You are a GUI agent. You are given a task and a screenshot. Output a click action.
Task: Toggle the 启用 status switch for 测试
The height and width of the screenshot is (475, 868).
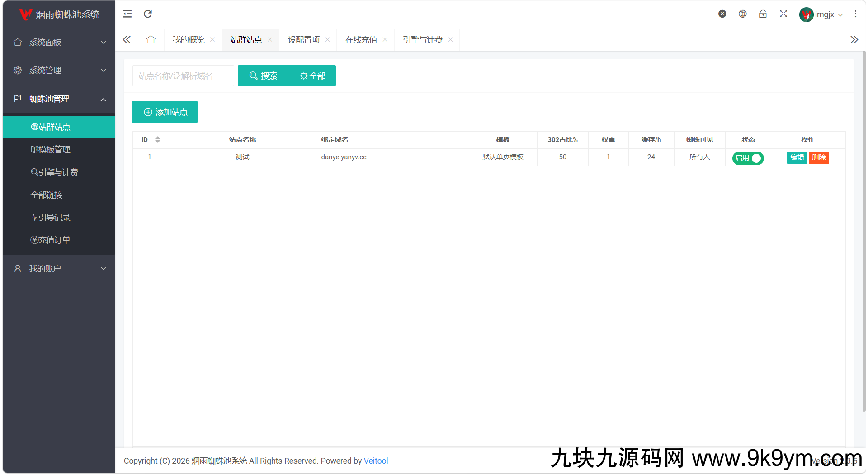click(x=748, y=158)
